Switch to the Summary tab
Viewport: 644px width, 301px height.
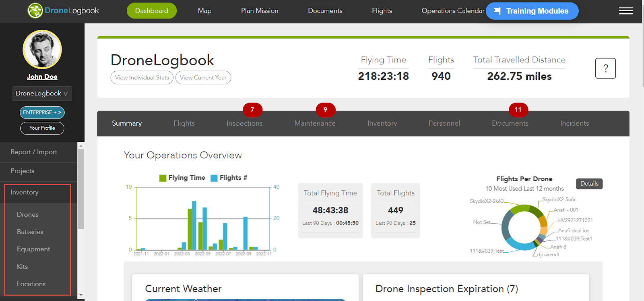pos(127,123)
